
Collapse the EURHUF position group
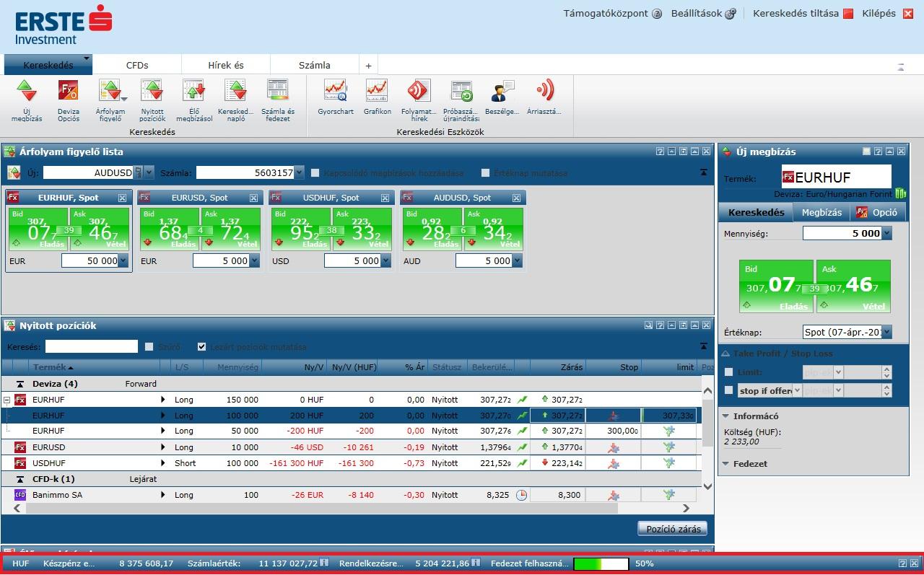tap(6, 400)
